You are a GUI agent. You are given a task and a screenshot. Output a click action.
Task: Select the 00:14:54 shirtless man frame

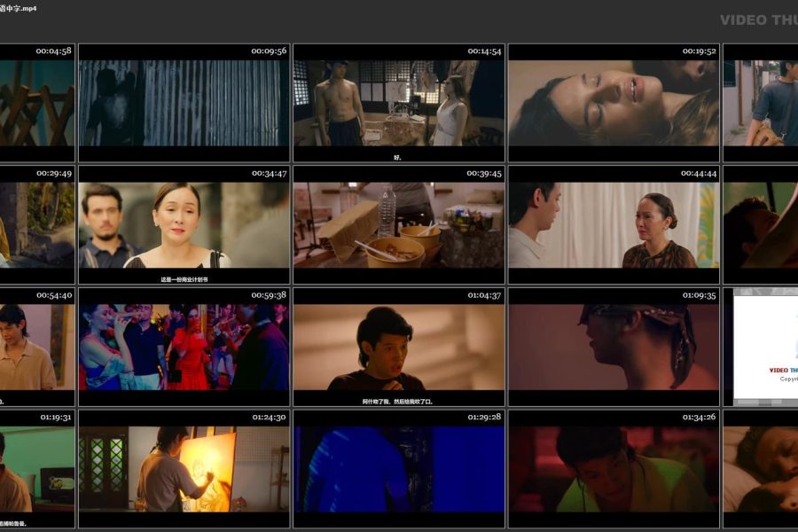coord(398,104)
